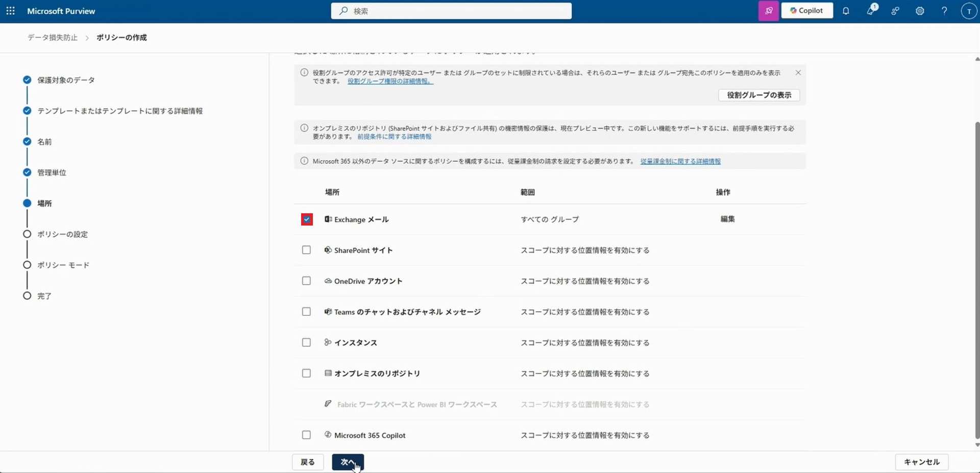Open the account avatar labeled T

point(969,11)
